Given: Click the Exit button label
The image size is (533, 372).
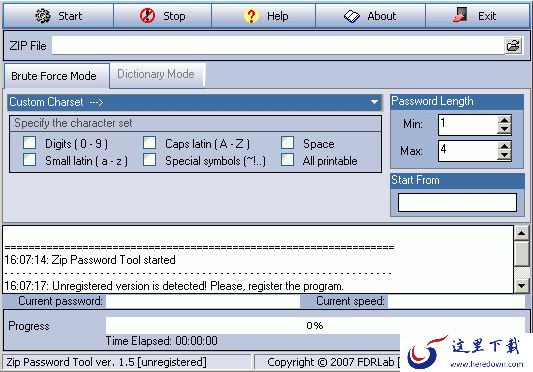Looking at the screenshot, I should 487,16.
